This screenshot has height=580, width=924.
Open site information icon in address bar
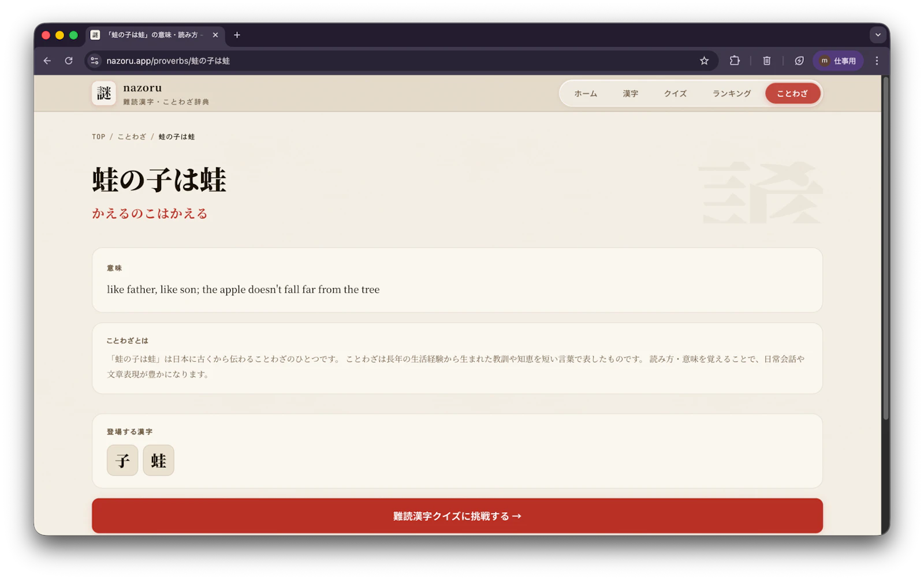(x=95, y=61)
